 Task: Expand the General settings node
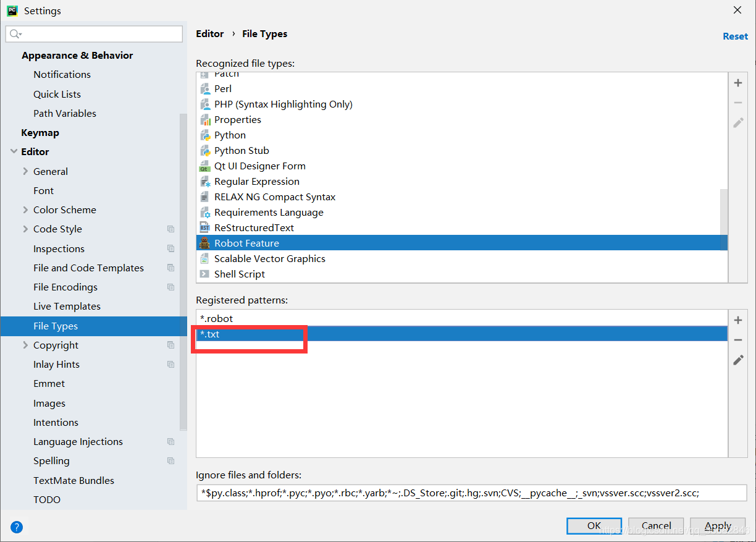pyautogui.click(x=25, y=171)
